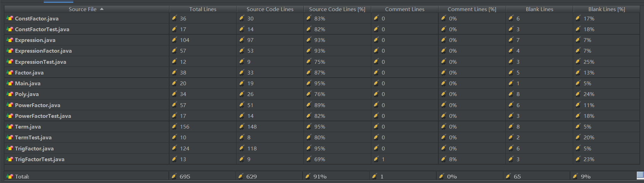Select the TrigFactorTest.java file name
Screen dimensions: 644x183
pos(40,159)
